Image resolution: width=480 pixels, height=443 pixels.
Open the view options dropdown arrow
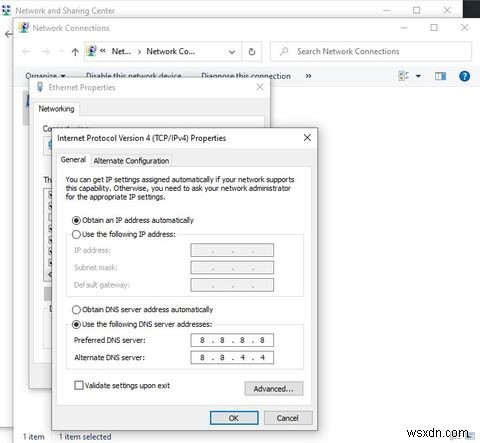click(x=418, y=76)
